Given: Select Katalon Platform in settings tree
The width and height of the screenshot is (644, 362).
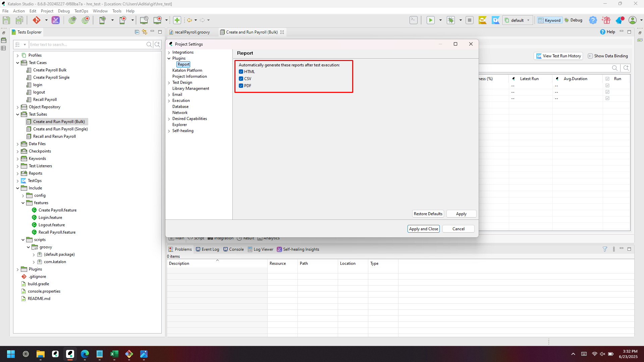Looking at the screenshot, I should point(187,70).
